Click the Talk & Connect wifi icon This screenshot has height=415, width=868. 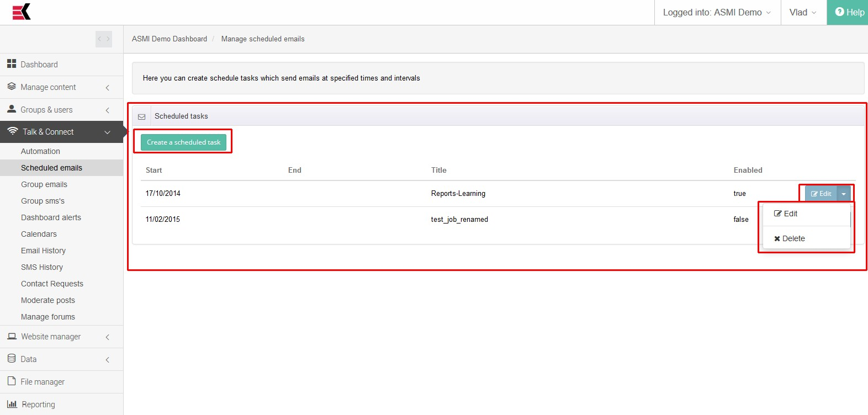[x=13, y=131]
